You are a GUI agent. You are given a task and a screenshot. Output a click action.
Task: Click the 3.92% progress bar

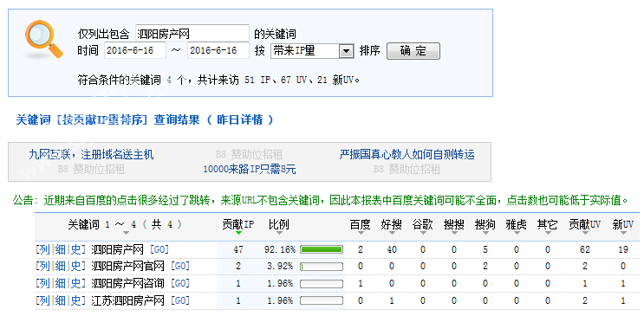coord(322,267)
